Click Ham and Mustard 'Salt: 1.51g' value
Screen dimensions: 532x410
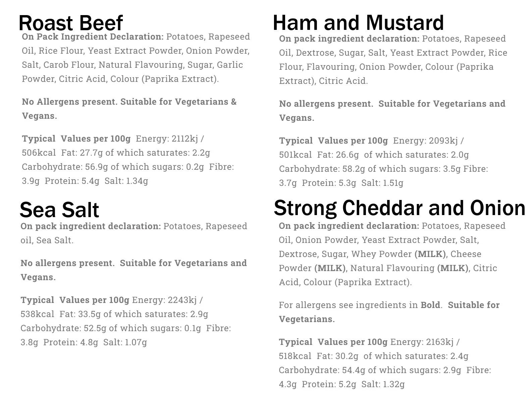[382, 183]
